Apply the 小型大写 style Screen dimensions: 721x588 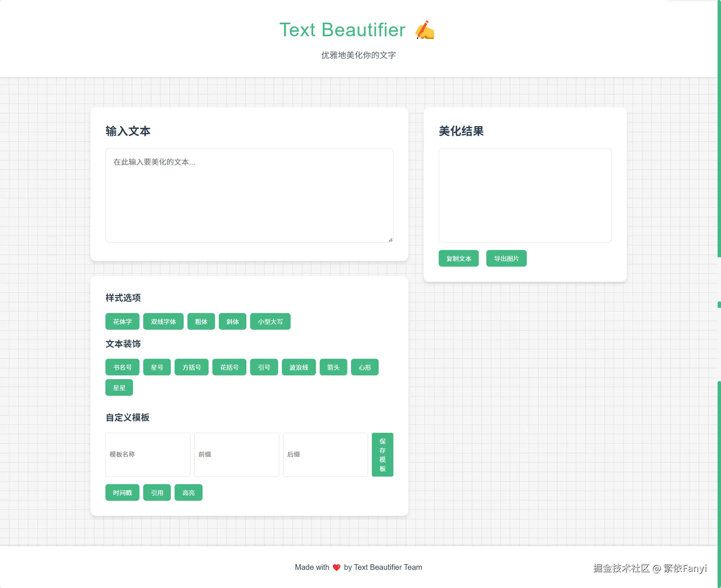[270, 321]
